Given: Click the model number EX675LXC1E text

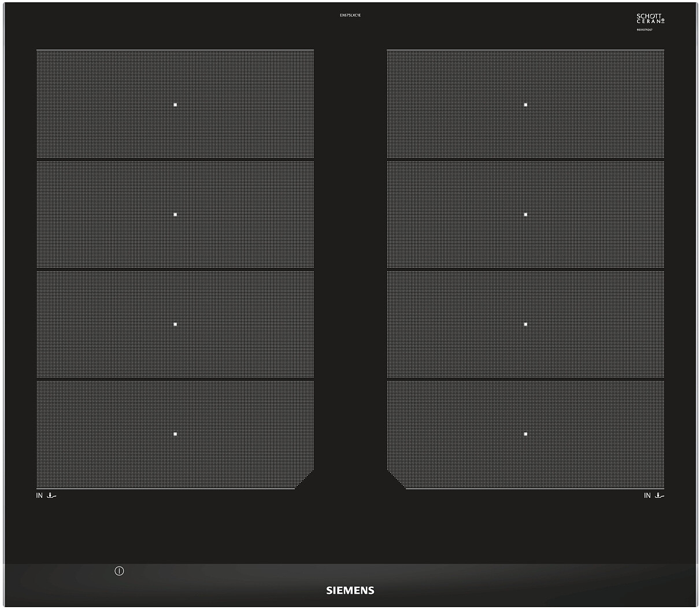Looking at the screenshot, I should (350, 15).
